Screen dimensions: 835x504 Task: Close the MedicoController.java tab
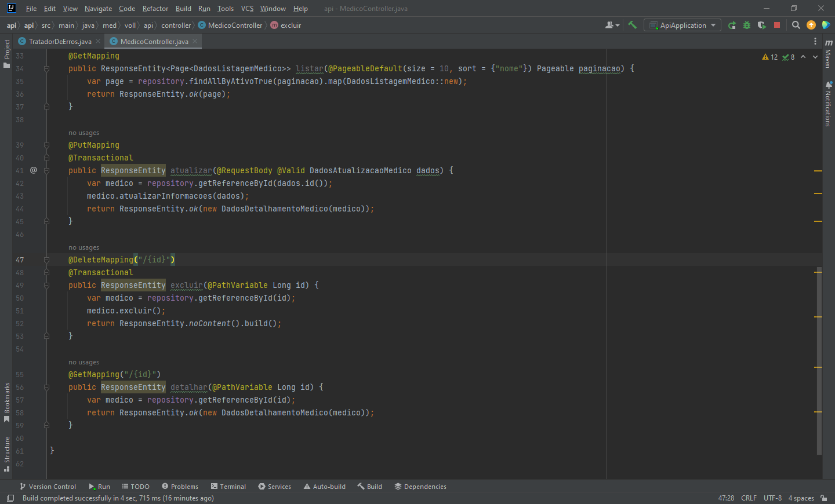195,41
